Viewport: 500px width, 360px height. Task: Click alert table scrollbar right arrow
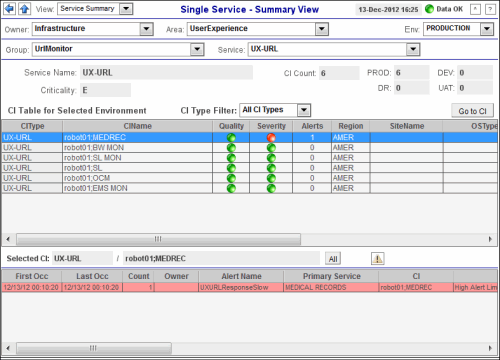point(490,348)
